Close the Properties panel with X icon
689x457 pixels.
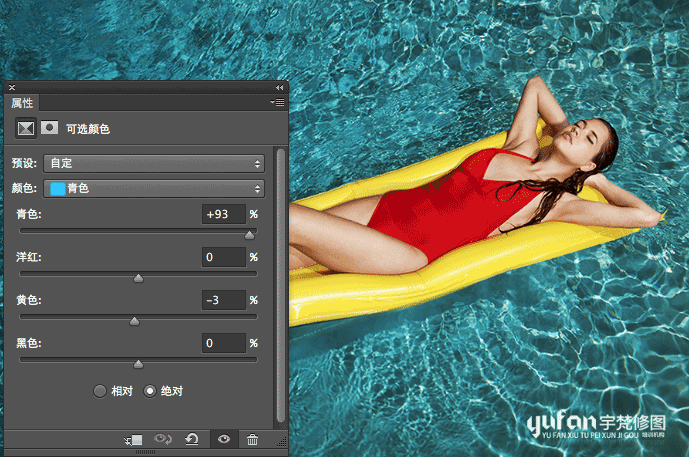[12, 88]
